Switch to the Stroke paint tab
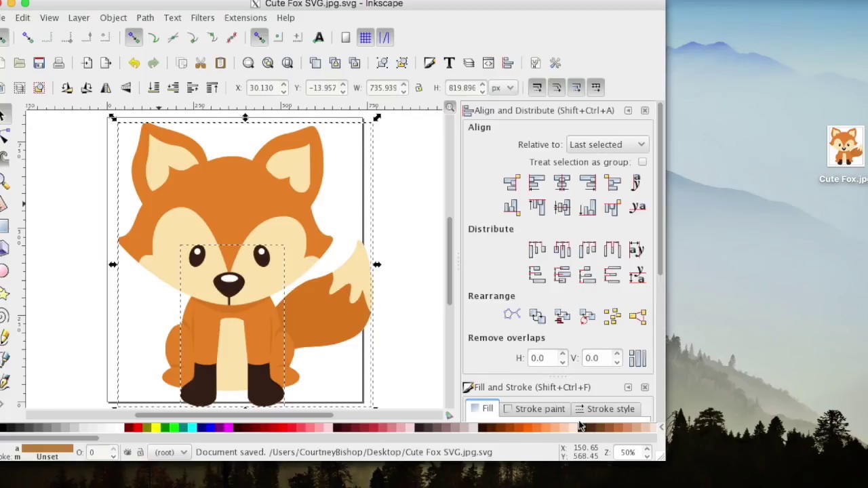This screenshot has width=868, height=488. pos(534,409)
